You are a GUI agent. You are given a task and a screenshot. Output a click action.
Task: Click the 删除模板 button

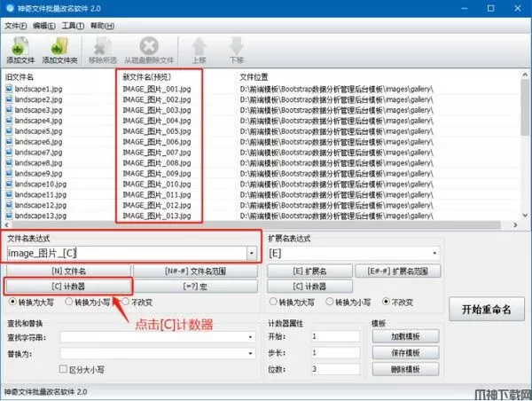(405, 369)
